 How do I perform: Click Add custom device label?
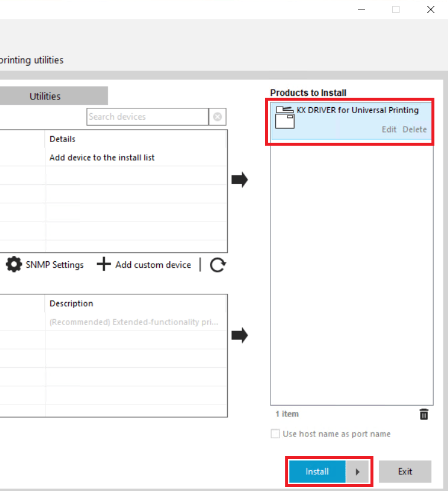tap(153, 265)
